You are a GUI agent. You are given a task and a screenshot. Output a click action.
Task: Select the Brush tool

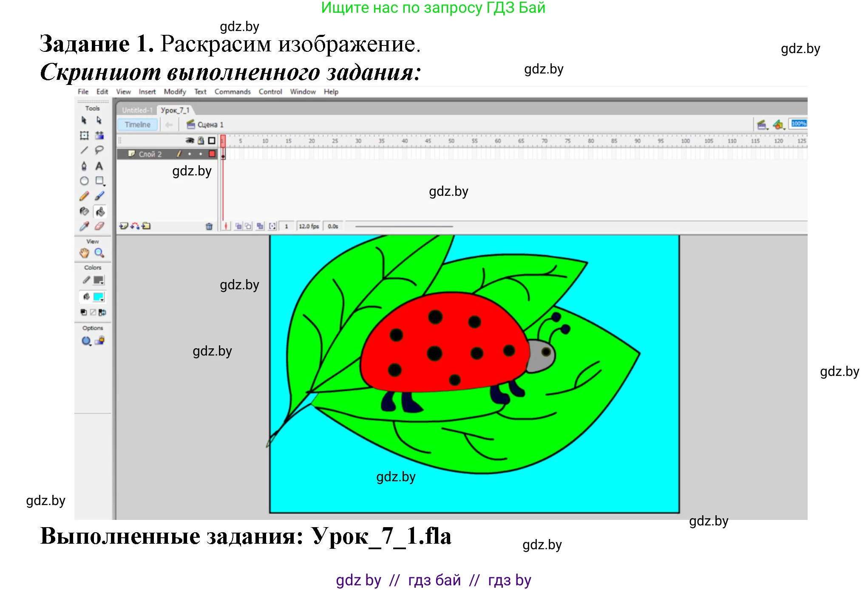(100, 195)
